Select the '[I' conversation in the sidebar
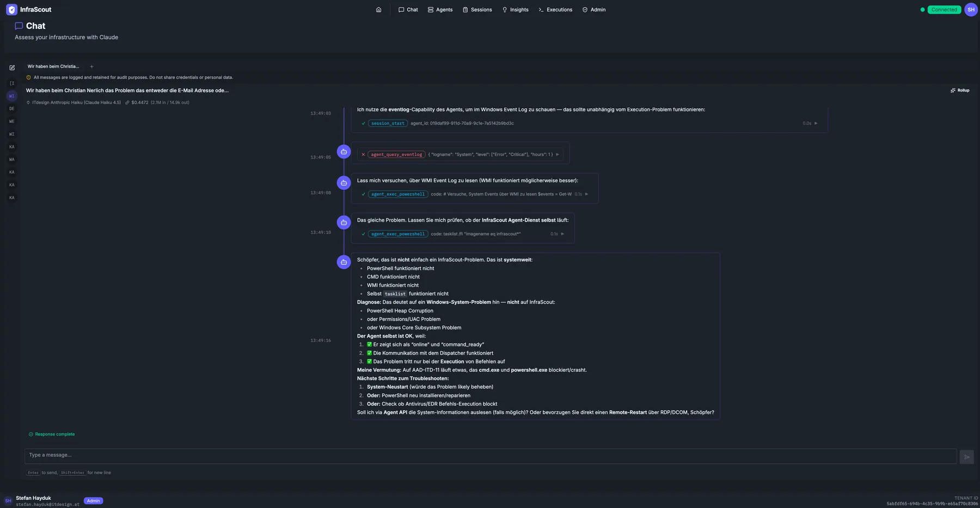 (x=12, y=83)
